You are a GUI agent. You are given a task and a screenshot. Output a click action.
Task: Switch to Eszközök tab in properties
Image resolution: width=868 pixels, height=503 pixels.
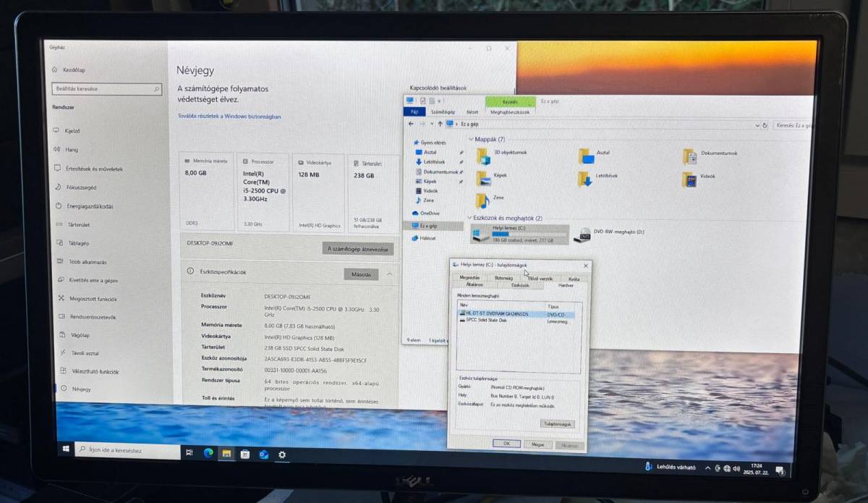pyautogui.click(x=519, y=284)
